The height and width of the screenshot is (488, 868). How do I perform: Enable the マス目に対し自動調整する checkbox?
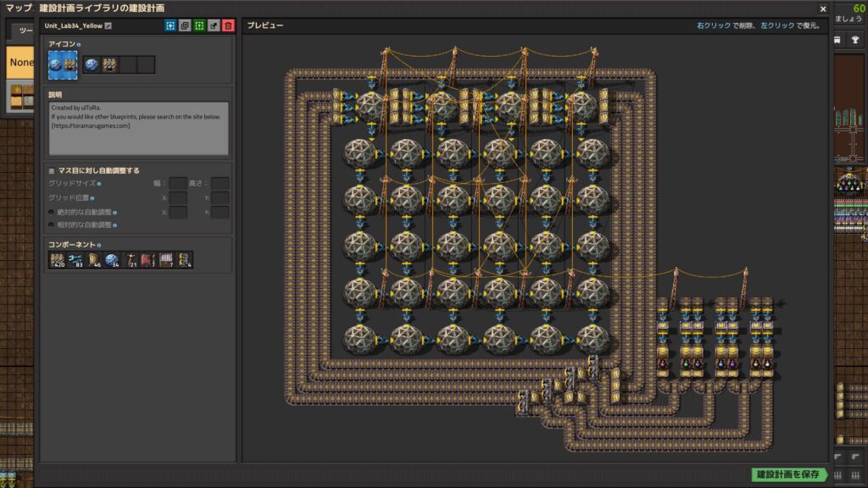(x=52, y=171)
